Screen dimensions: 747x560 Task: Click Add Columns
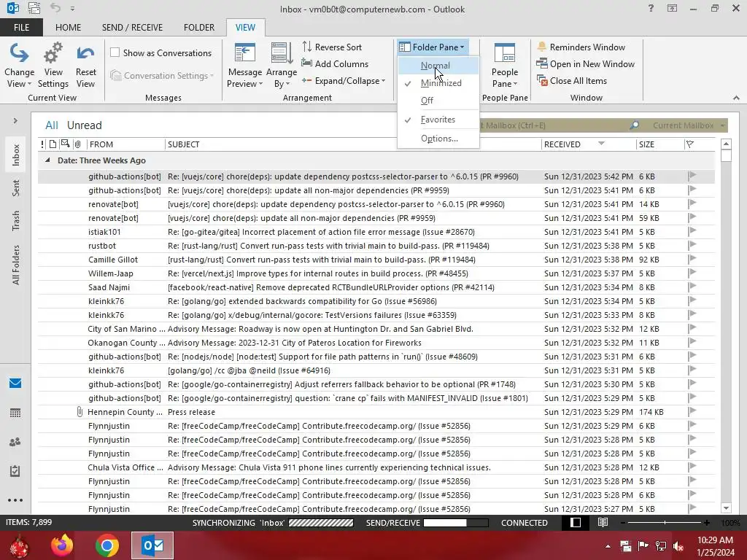(x=335, y=64)
